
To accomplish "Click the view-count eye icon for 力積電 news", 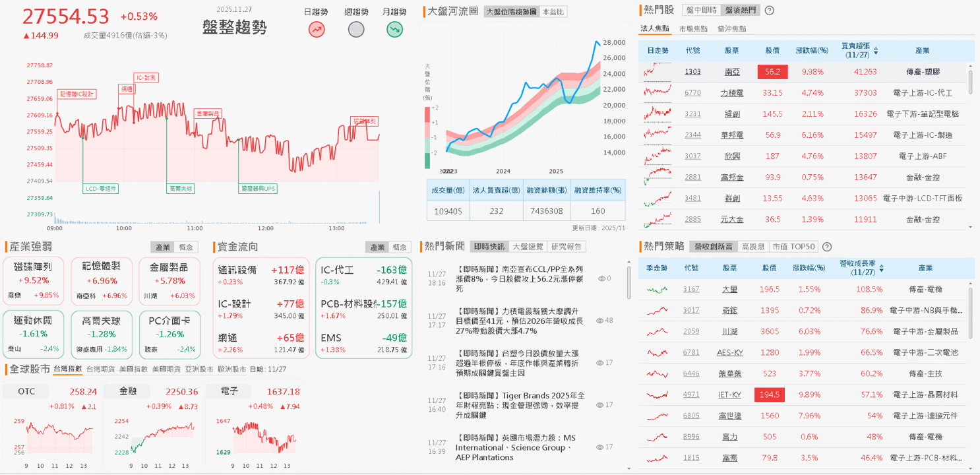I will pyautogui.click(x=599, y=321).
